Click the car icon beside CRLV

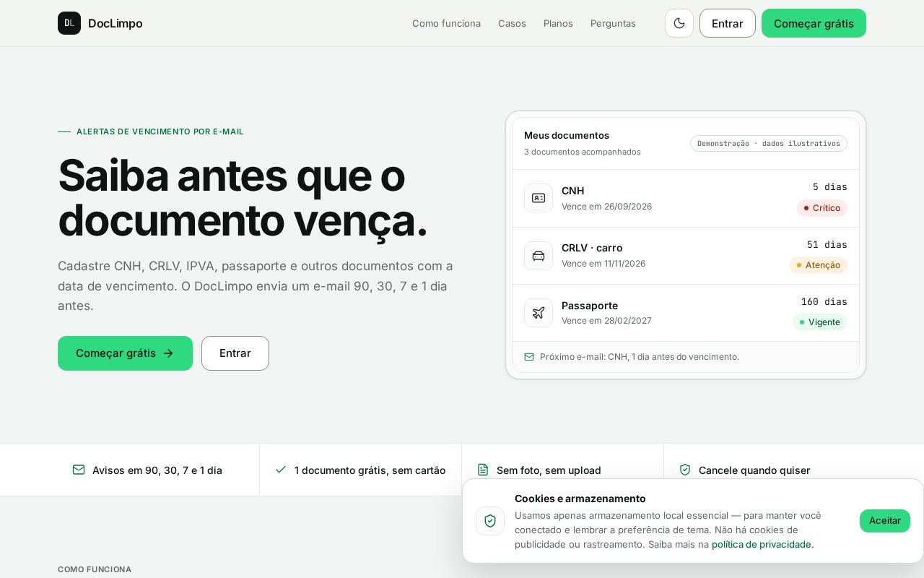coord(539,256)
